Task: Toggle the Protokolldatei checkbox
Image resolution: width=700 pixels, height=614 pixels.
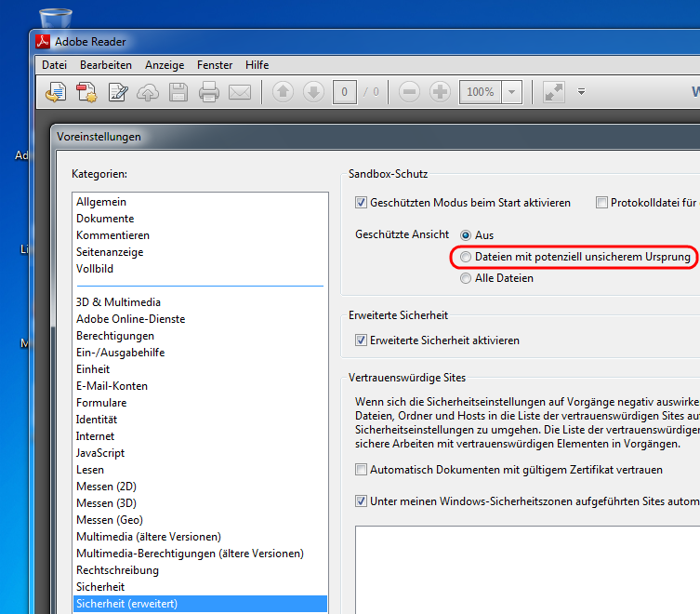Action: click(601, 203)
